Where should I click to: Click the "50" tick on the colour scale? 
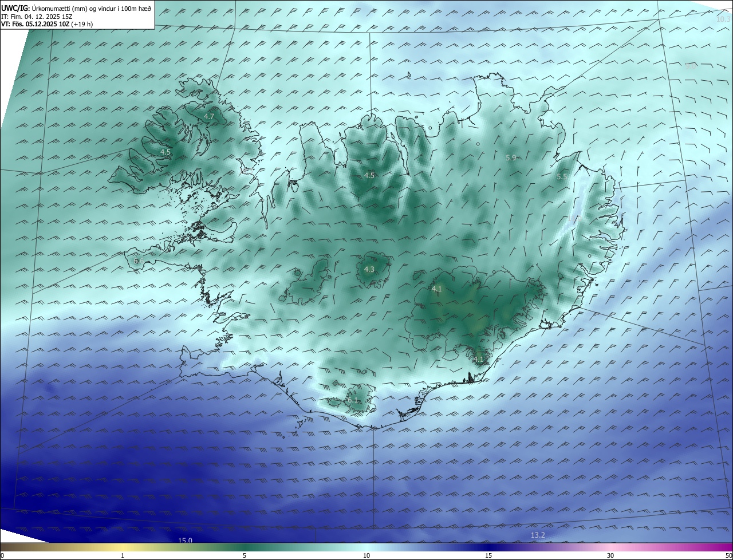click(x=728, y=555)
